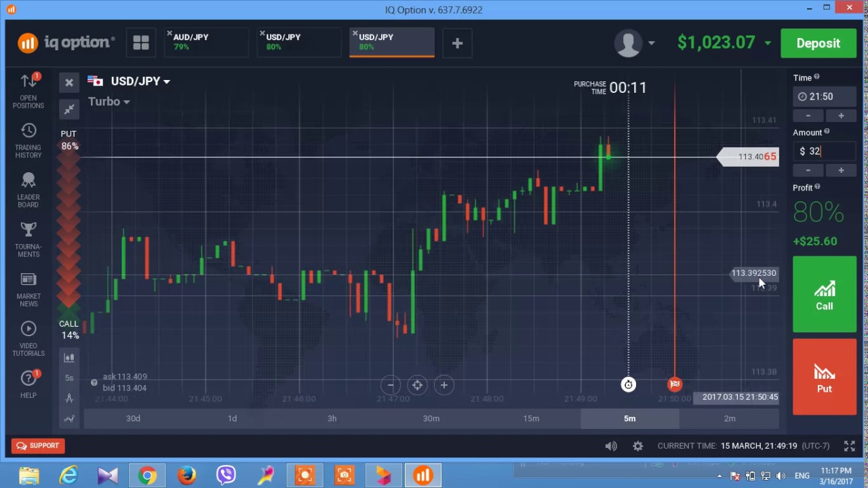This screenshot has width=868, height=488.
Task: Click the Amount $ 32 field
Action: coord(825,152)
